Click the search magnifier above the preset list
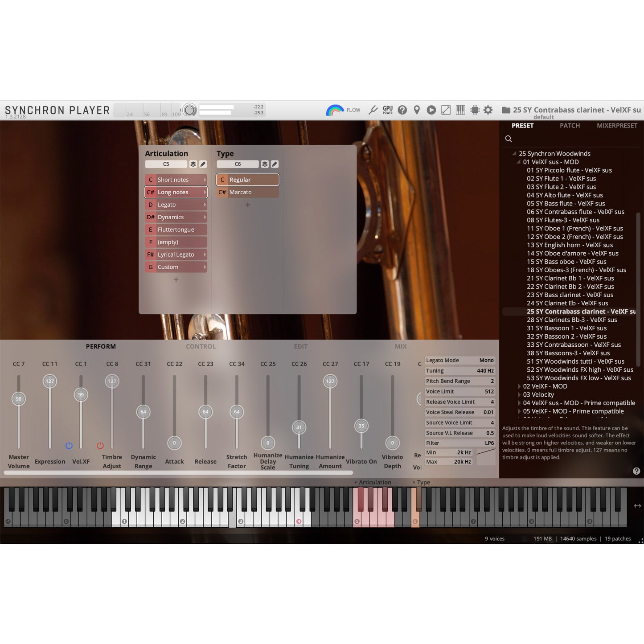The width and height of the screenshot is (644, 644). click(x=508, y=139)
